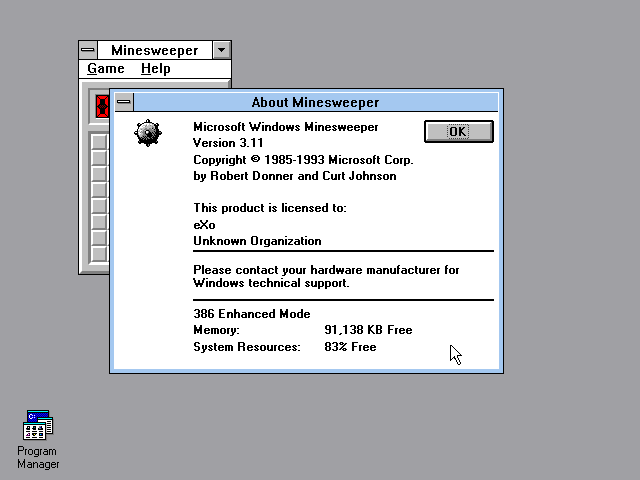Viewport: 640px width, 480px height.
Task: Reveal the top-left cell of the minefield
Action: (99, 141)
